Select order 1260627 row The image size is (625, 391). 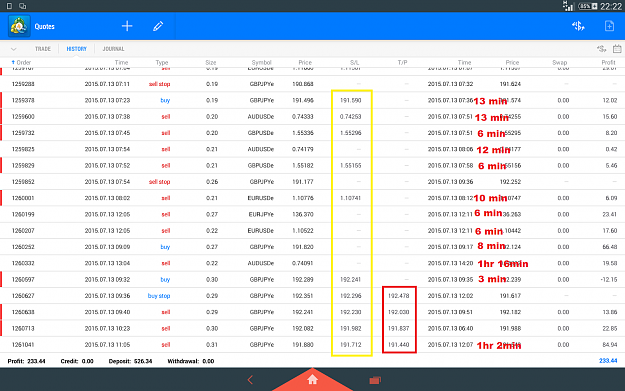point(312,296)
